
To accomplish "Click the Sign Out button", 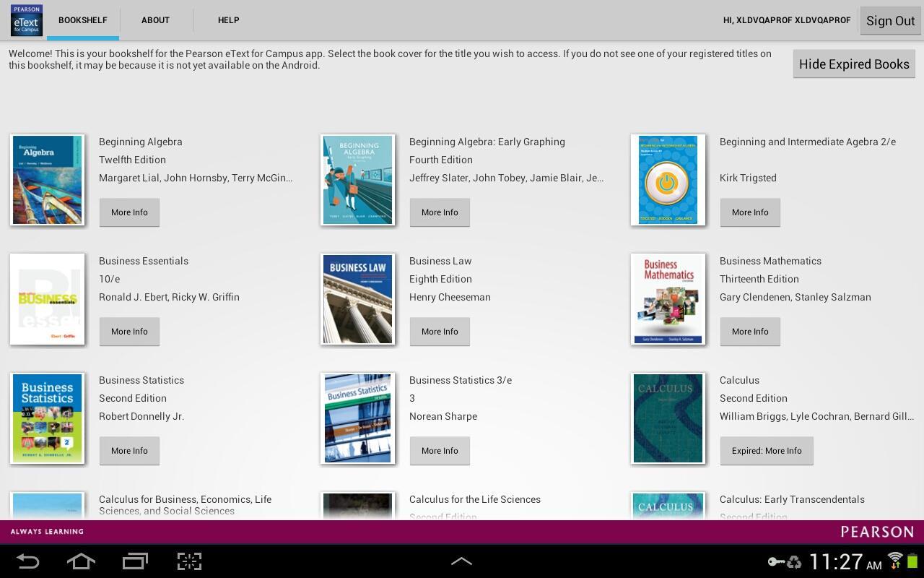I will 890,20.
